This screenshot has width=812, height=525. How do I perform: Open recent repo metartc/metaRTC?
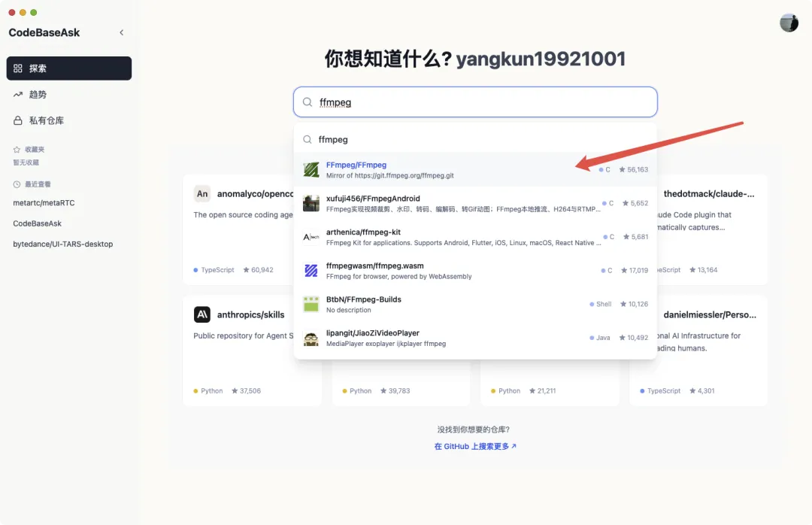(44, 202)
